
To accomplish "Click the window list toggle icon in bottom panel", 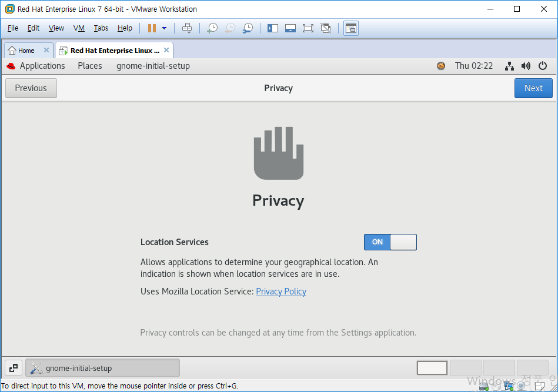I will coord(14,368).
